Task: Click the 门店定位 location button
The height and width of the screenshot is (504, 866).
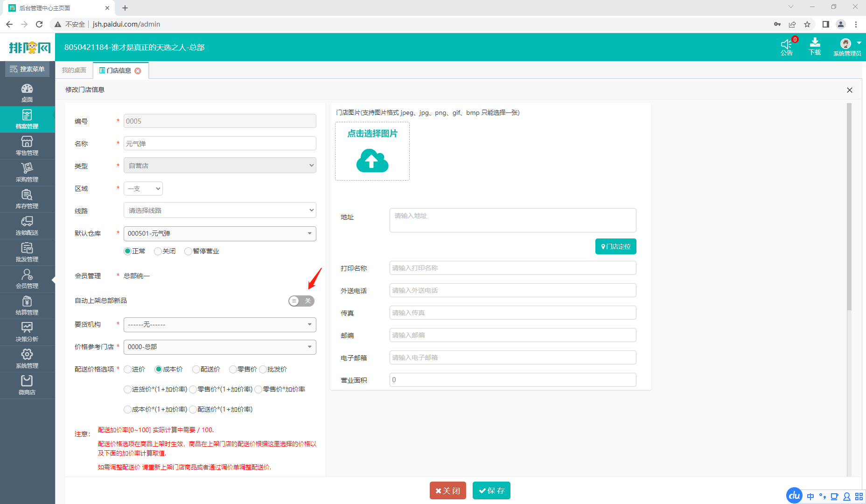Action: 616,246
